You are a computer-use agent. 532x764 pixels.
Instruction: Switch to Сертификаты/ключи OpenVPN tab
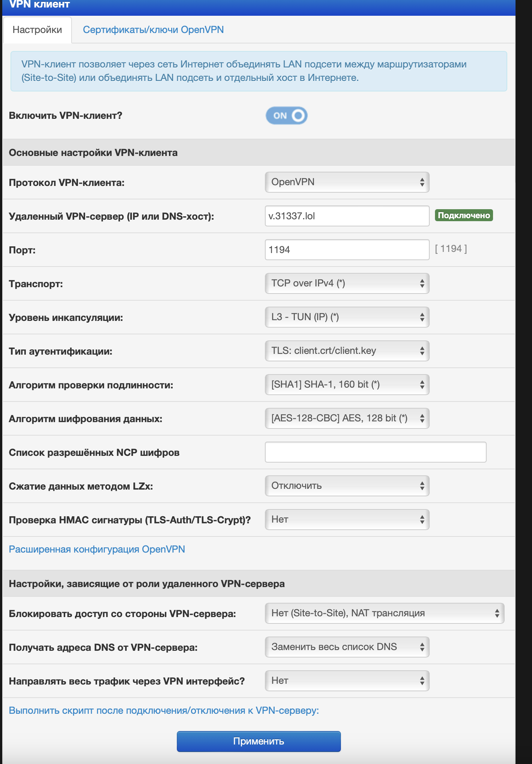click(x=153, y=30)
